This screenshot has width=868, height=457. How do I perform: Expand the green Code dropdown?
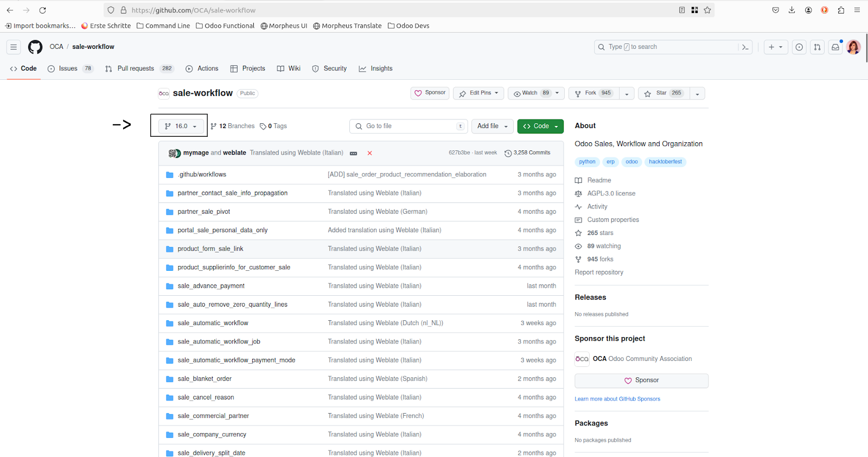(x=540, y=126)
